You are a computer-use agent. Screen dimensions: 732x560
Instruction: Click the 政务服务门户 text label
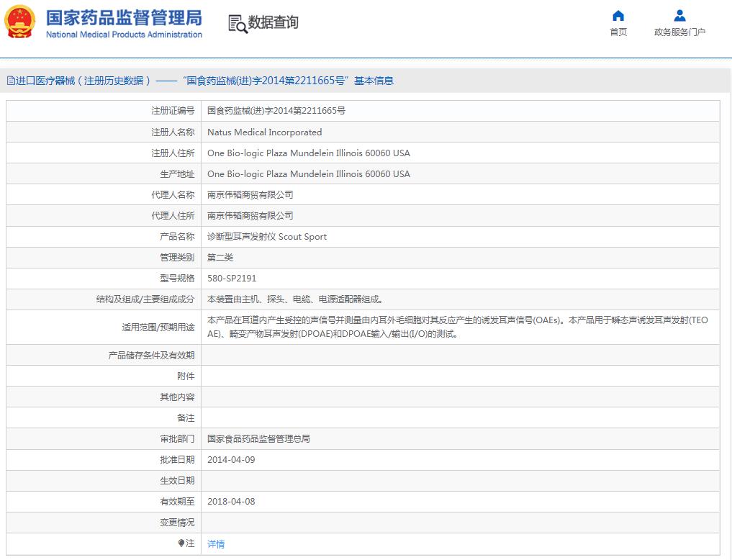point(679,32)
